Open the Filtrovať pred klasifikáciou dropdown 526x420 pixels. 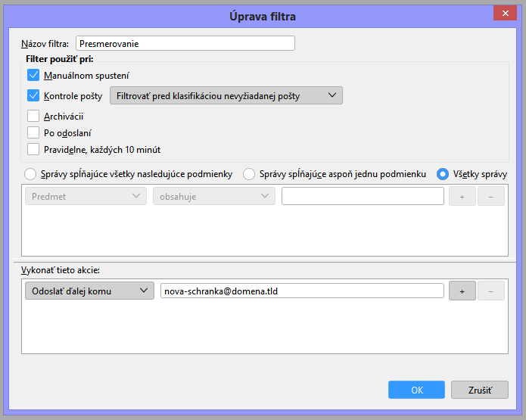pos(226,95)
